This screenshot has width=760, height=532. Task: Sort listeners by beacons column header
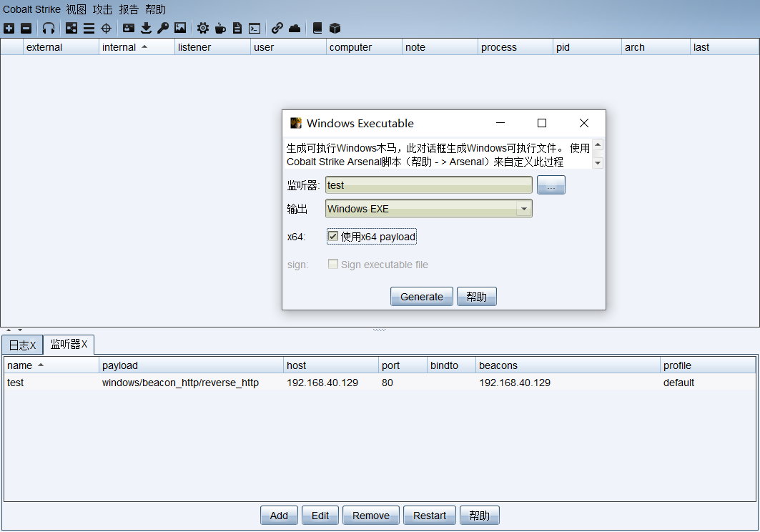pyautogui.click(x=568, y=365)
